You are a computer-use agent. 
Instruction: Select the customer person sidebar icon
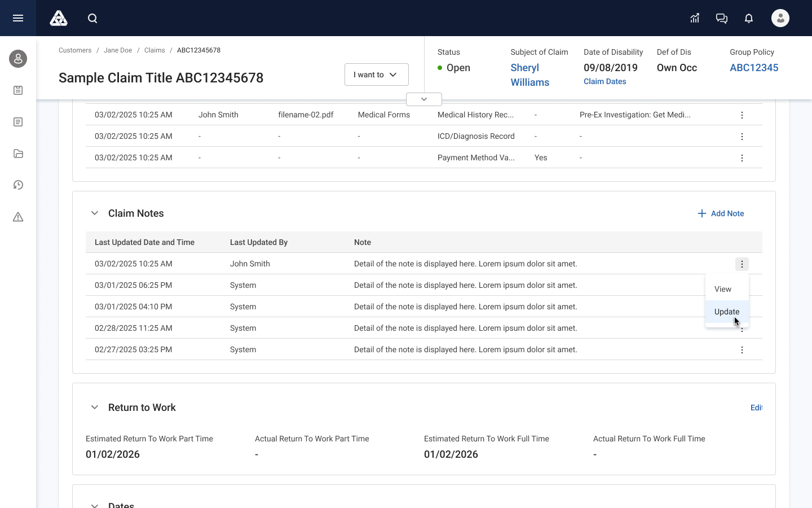[x=18, y=59]
